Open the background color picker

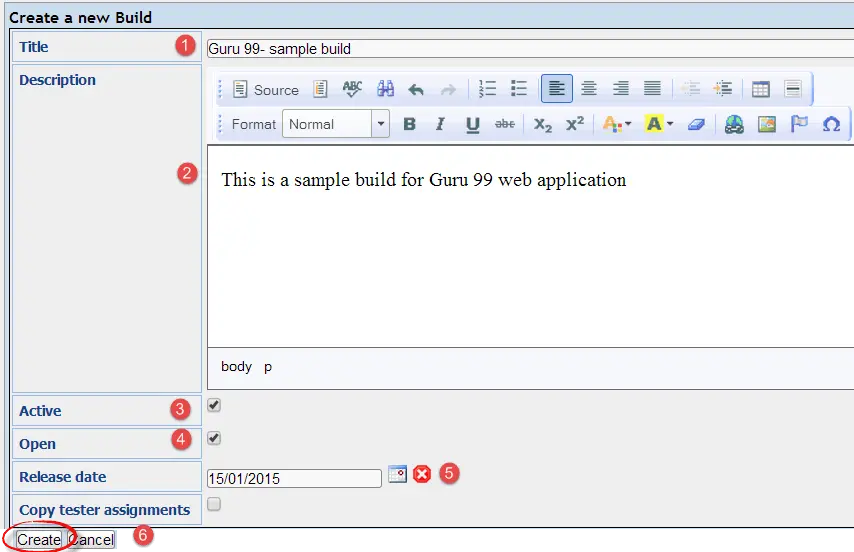tap(658, 124)
